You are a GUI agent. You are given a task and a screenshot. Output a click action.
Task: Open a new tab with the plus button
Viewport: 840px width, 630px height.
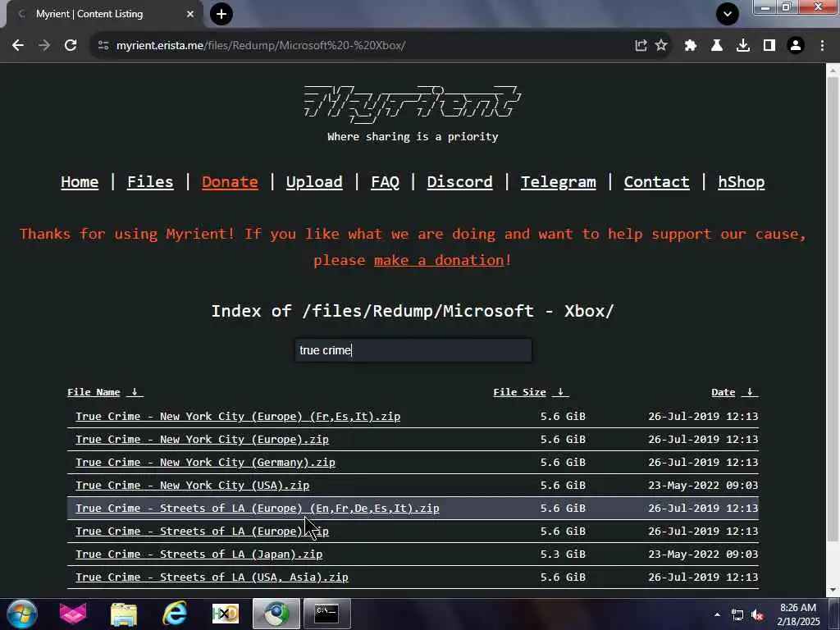(x=221, y=14)
